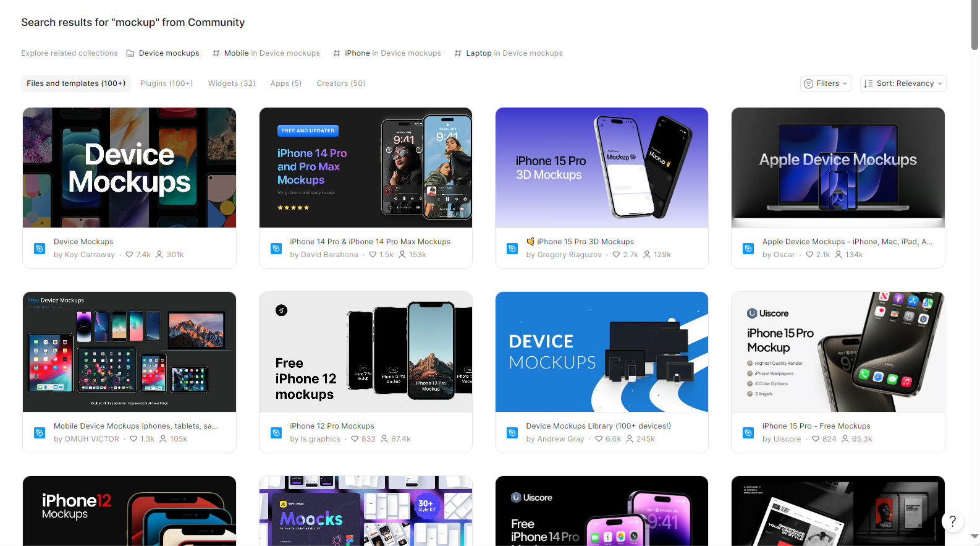
Task: Click the title 'iPhone 12 Pro Mockups'
Action: point(332,426)
